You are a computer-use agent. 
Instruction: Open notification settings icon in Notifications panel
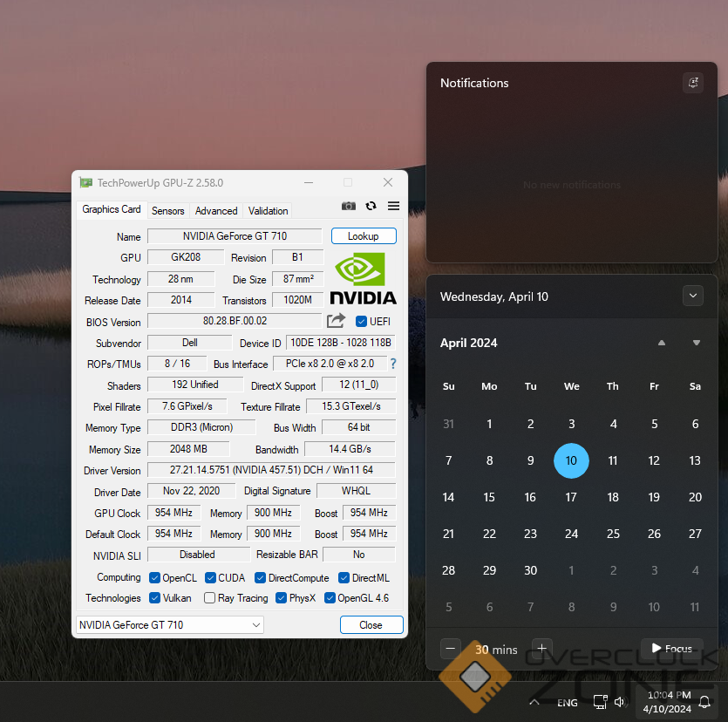tap(693, 83)
